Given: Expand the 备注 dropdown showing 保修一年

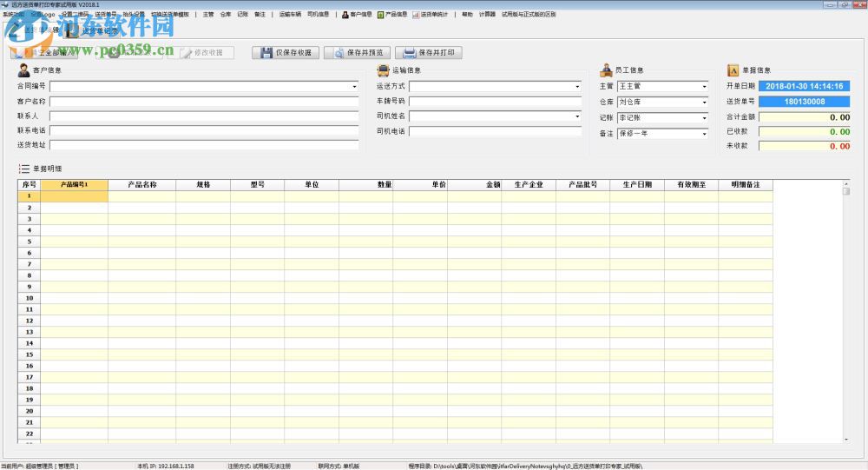Looking at the screenshot, I should pos(704,134).
